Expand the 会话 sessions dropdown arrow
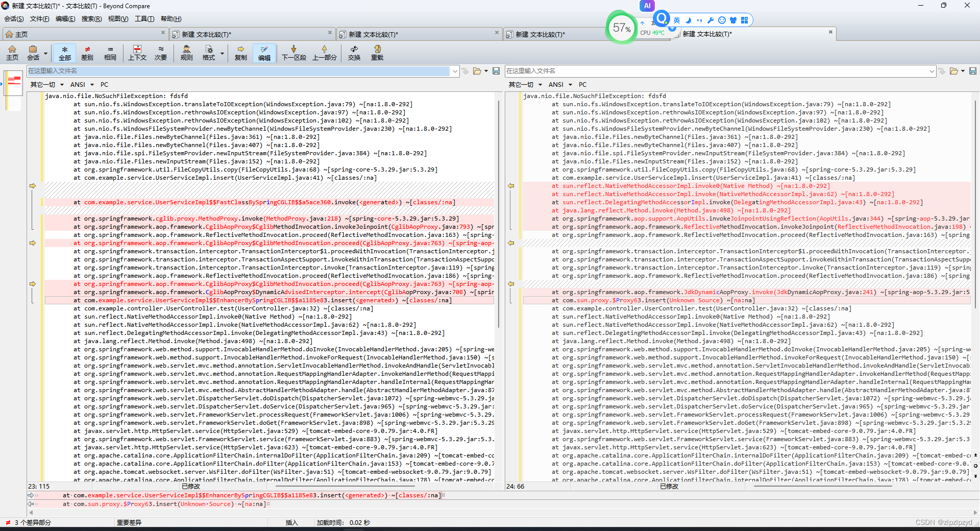980x531 pixels. pos(45,53)
